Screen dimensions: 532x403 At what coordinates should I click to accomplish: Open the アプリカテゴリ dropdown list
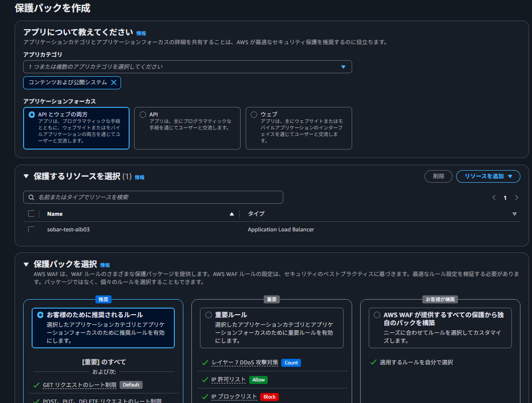343,67
